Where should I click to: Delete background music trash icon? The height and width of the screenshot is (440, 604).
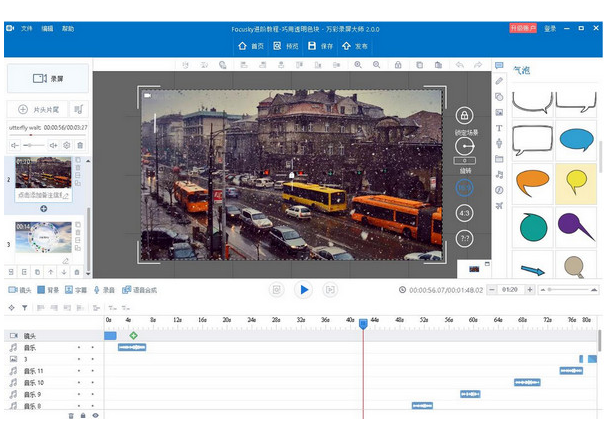click(80, 145)
